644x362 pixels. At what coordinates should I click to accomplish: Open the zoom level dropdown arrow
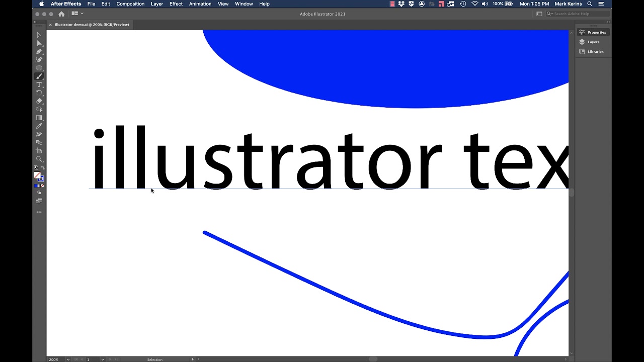coord(68,359)
